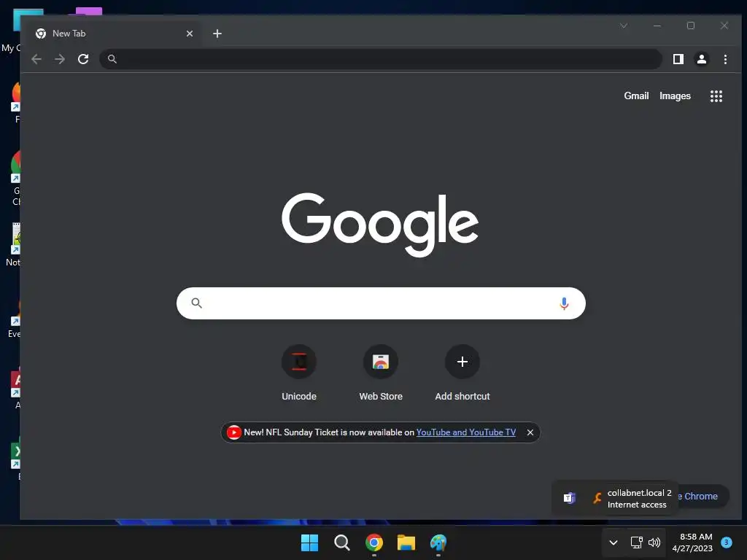Open the Images link
Image resolution: width=747 pixels, height=560 pixels.
(675, 96)
